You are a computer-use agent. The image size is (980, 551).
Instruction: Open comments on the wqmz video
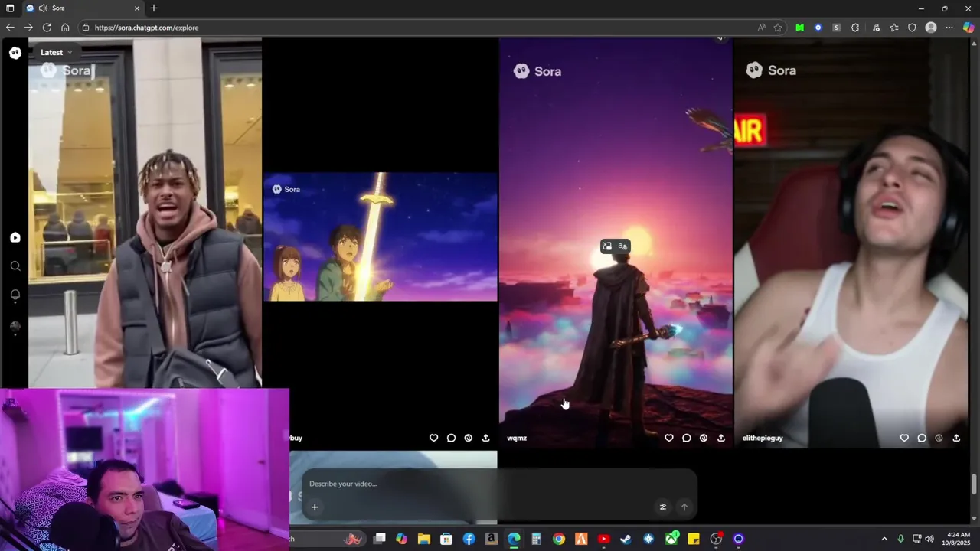pos(686,438)
